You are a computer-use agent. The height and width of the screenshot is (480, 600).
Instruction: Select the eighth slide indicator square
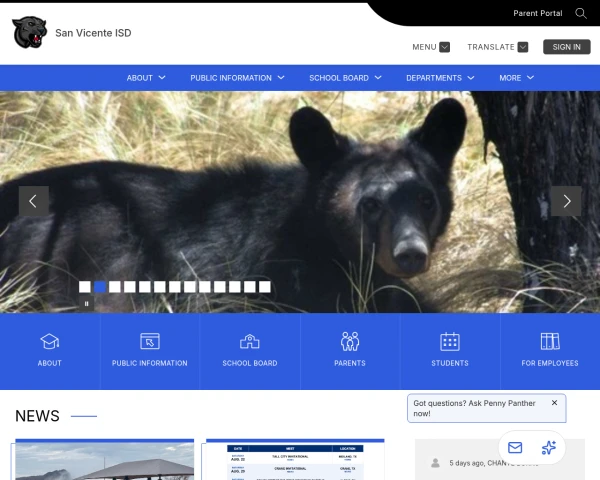[190, 287]
